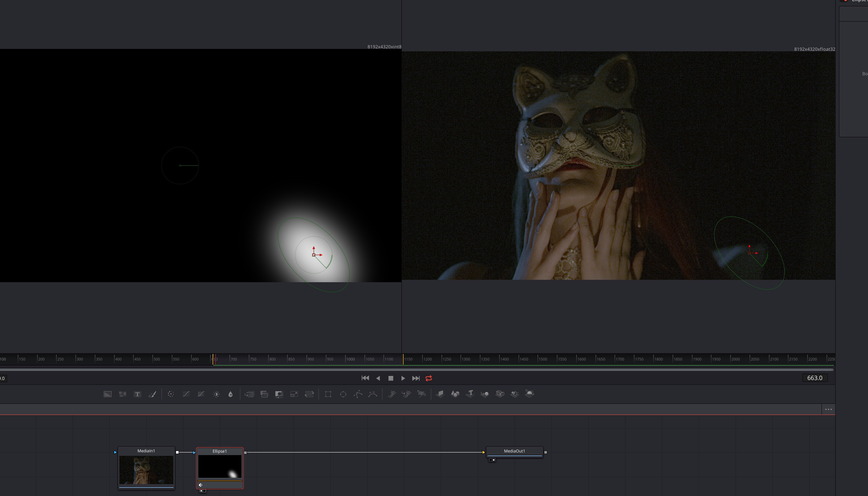The image size is (868, 496).
Task: Add the Color Corrector node
Action: 171,394
